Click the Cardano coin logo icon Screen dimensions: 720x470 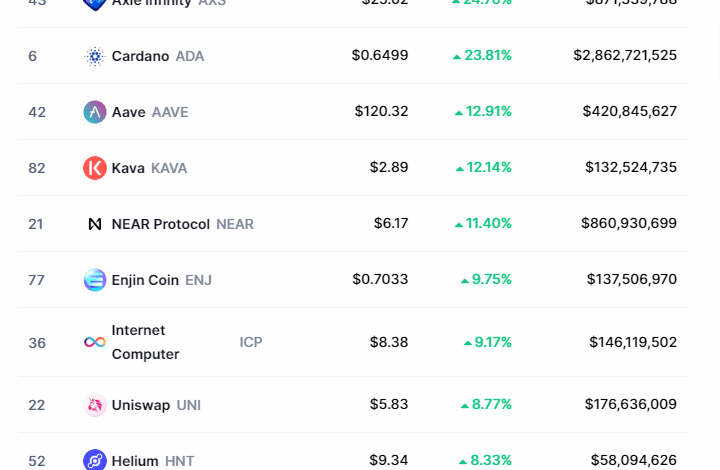tap(95, 56)
